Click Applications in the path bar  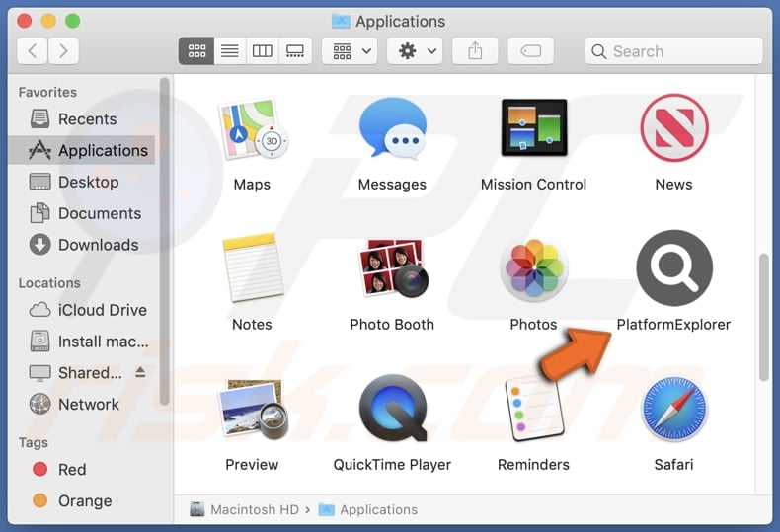point(368,509)
